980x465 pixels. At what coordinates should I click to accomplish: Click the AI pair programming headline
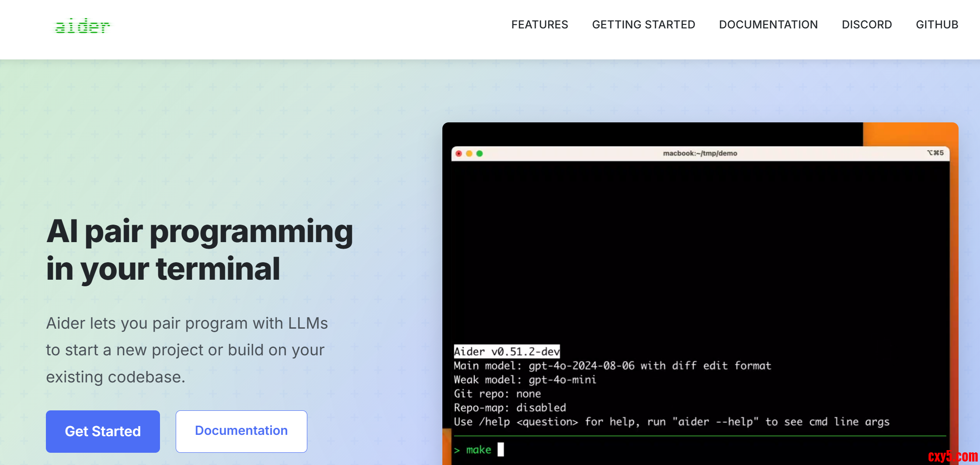coord(199,250)
